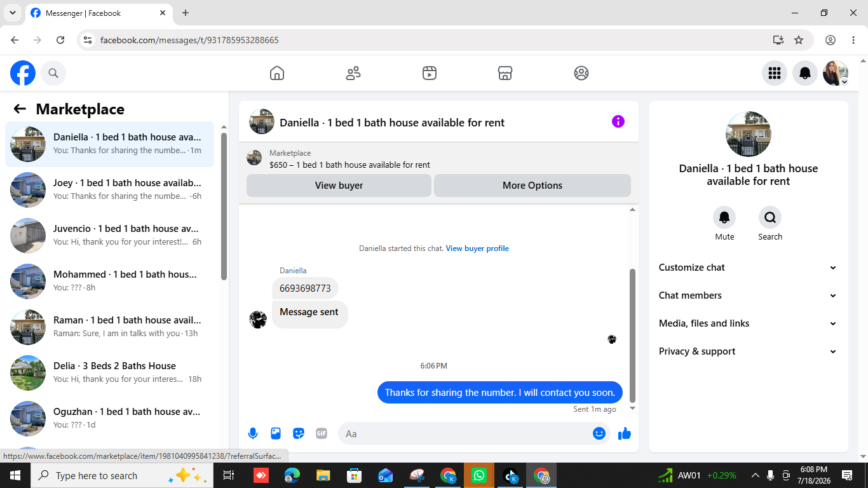Click the install app icon in address bar

[778, 40]
